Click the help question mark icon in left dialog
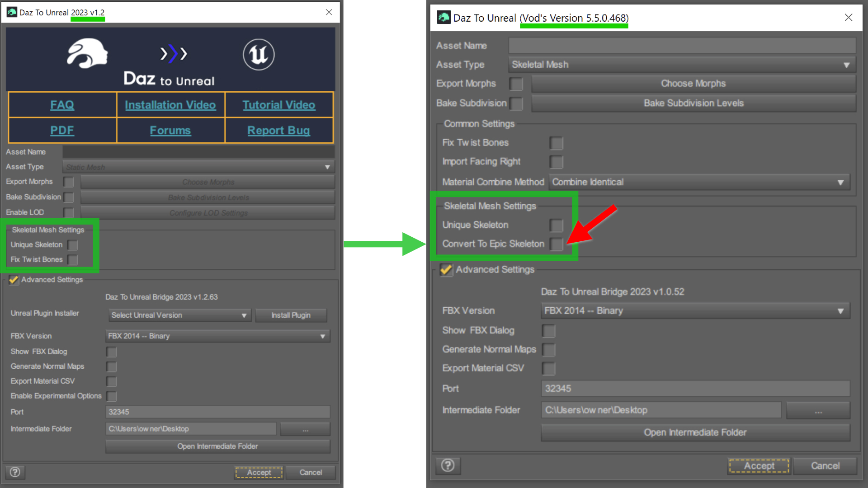The height and width of the screenshot is (488, 868). click(15, 472)
